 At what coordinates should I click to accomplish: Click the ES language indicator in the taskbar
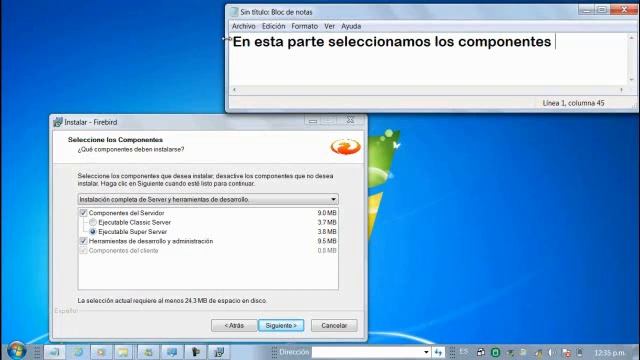click(x=464, y=351)
